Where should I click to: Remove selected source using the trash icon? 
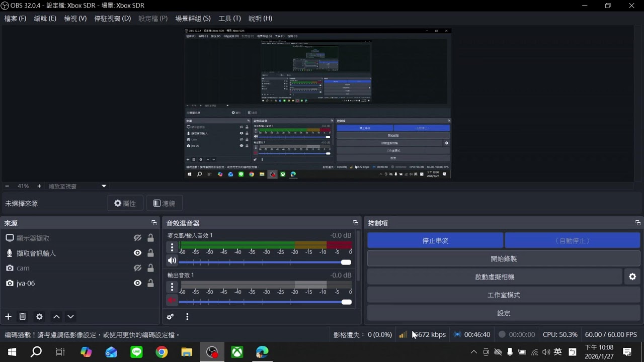[23, 317]
